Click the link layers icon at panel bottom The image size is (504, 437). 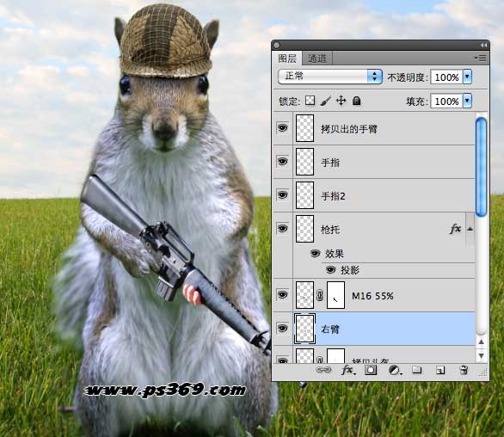click(x=323, y=370)
